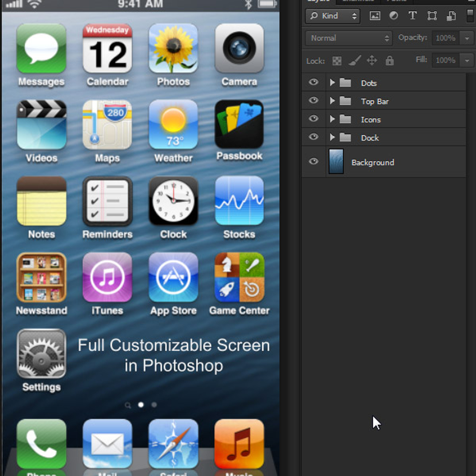Click the adjustment layer filter icon
The image size is (476, 476).
(x=394, y=15)
